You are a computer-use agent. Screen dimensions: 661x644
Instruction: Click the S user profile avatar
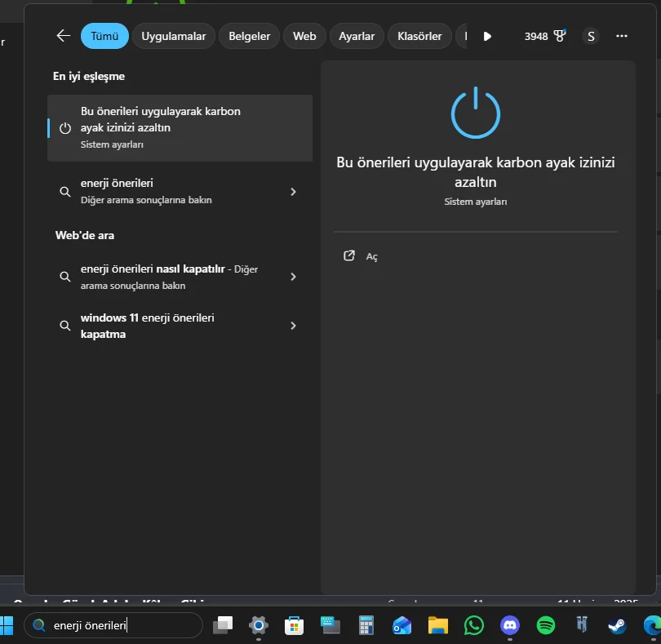pos(591,36)
